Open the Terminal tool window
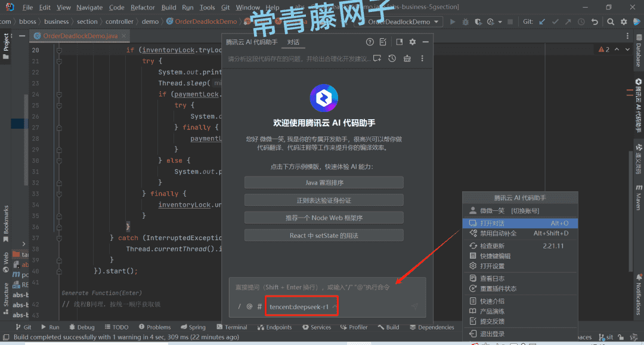This screenshot has width=644, height=345. [232, 327]
